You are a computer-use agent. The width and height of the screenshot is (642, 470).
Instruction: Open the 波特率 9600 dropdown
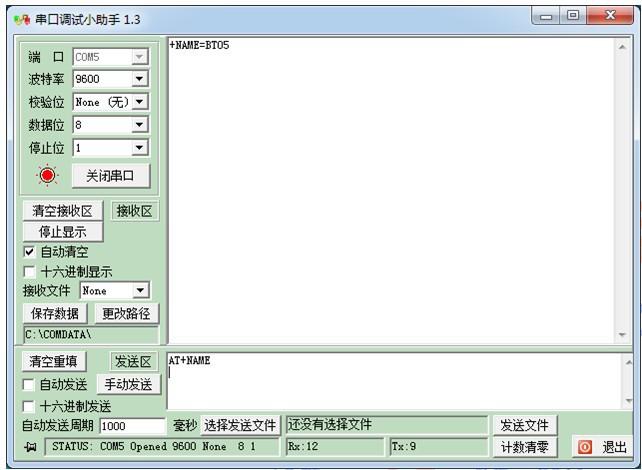(x=140, y=79)
